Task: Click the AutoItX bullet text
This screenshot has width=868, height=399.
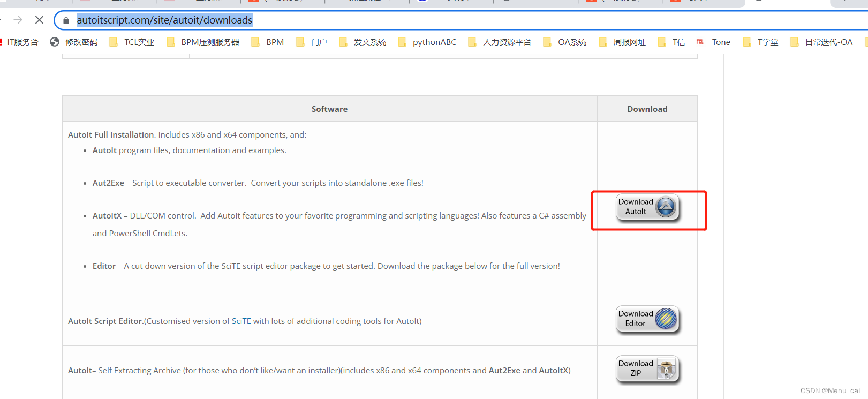Action: (x=339, y=224)
